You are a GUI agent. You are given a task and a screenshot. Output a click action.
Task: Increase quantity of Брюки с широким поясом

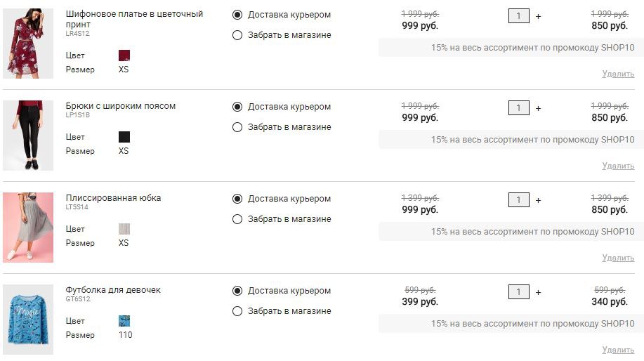(x=538, y=108)
